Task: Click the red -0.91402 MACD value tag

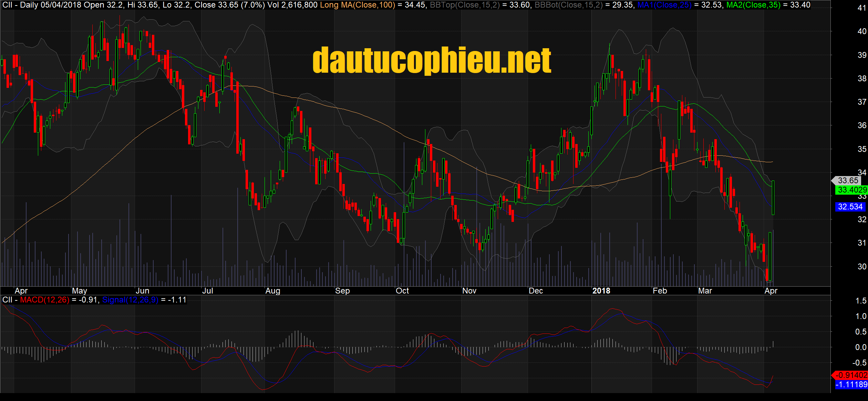Action: click(x=850, y=375)
